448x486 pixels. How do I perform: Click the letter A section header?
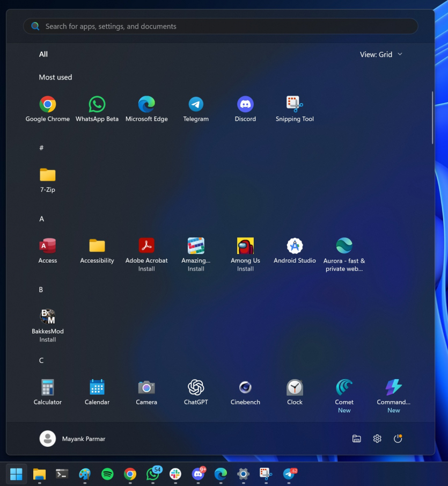point(41,219)
